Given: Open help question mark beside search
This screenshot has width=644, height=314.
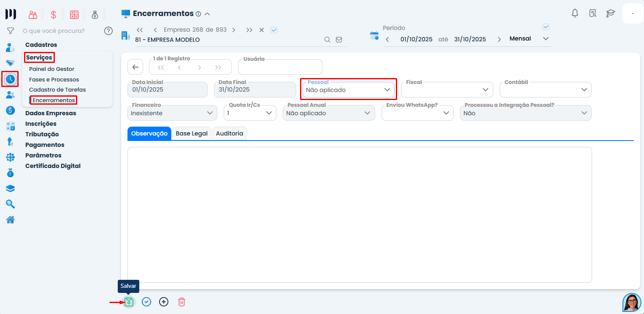Looking at the screenshot, I should (108, 31).
